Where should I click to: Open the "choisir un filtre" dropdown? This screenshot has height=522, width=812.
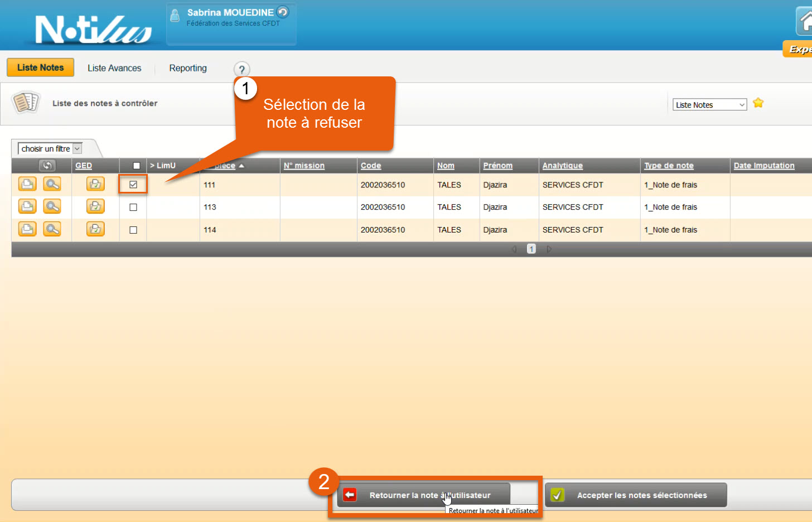pyautogui.click(x=50, y=149)
